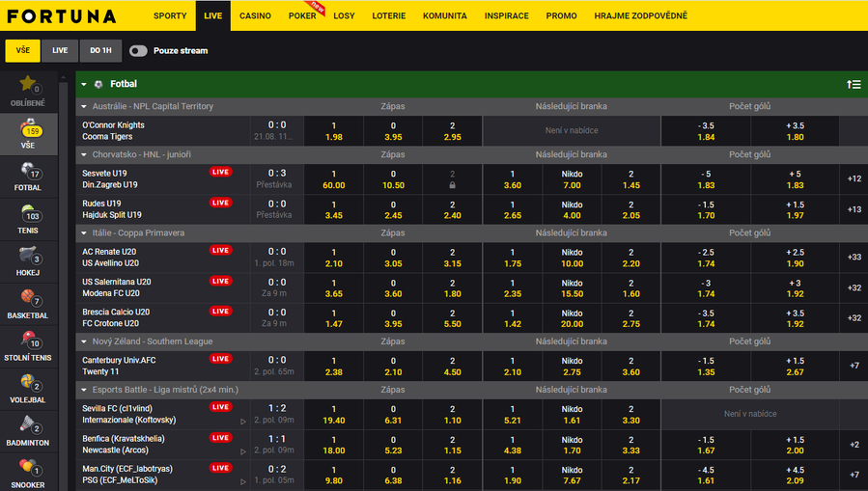Select the VŠE filter button
868x491 pixels.
coord(22,51)
